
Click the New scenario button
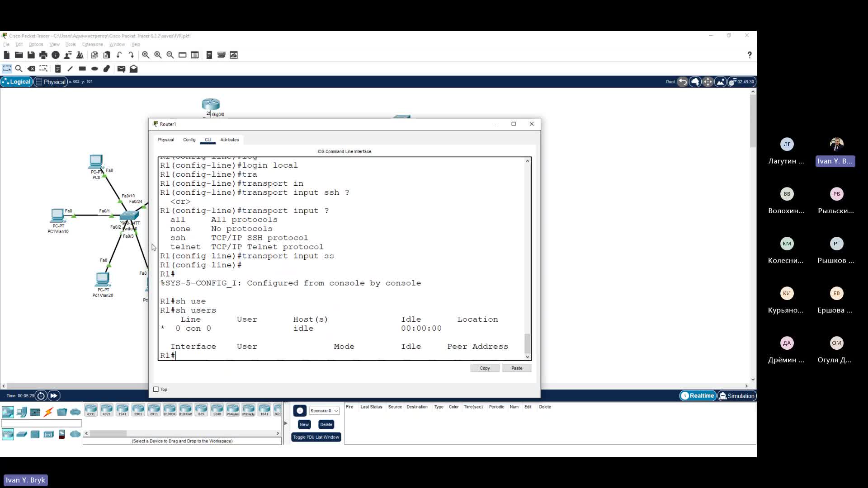point(304,425)
